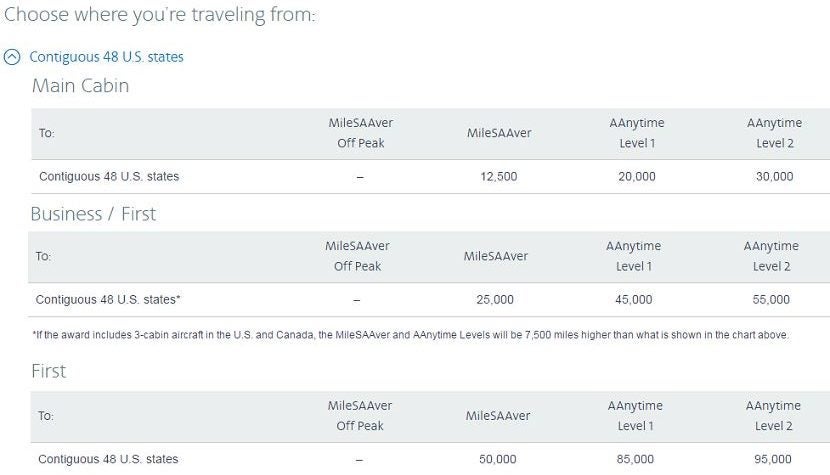Viewport: 830px width, 475px height.
Task: Click the Contiguous 48 U.S. states* row label
Action: point(108,299)
